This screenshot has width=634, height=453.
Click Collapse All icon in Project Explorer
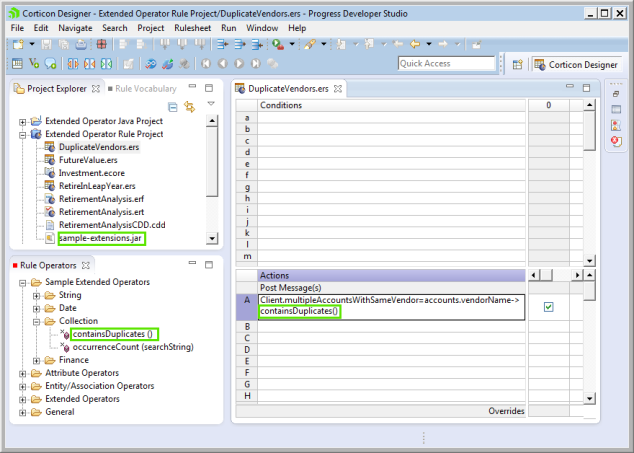(173, 107)
